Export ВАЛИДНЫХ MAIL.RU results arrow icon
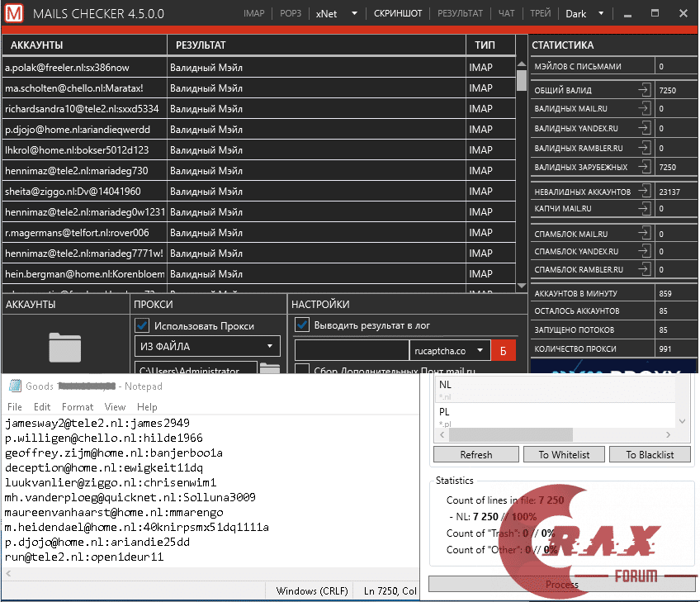The height and width of the screenshot is (602, 700). 644,108
